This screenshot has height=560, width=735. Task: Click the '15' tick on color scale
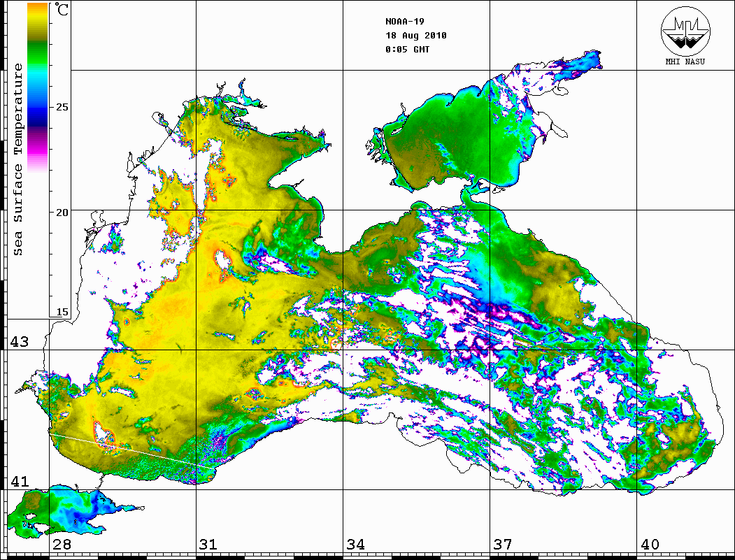[x=62, y=312]
